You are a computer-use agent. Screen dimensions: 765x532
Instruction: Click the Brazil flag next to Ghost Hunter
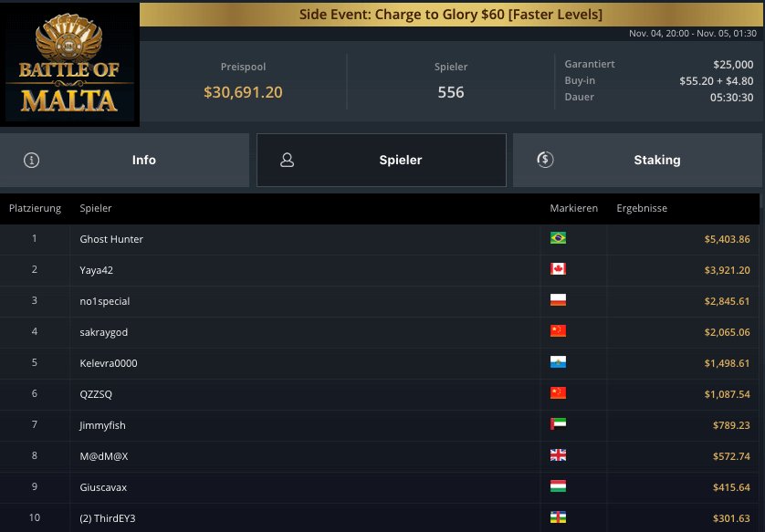[x=558, y=238]
